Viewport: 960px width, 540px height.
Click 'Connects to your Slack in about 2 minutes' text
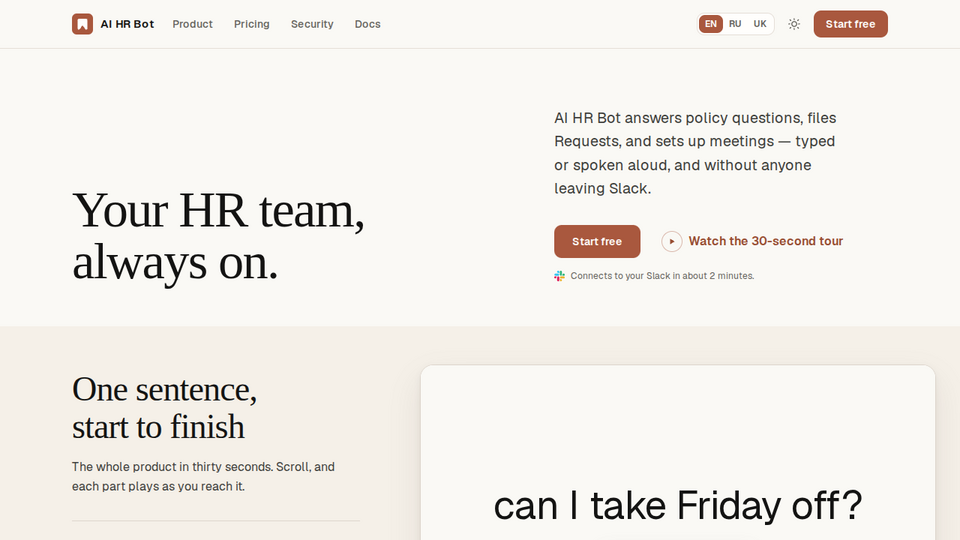(662, 276)
